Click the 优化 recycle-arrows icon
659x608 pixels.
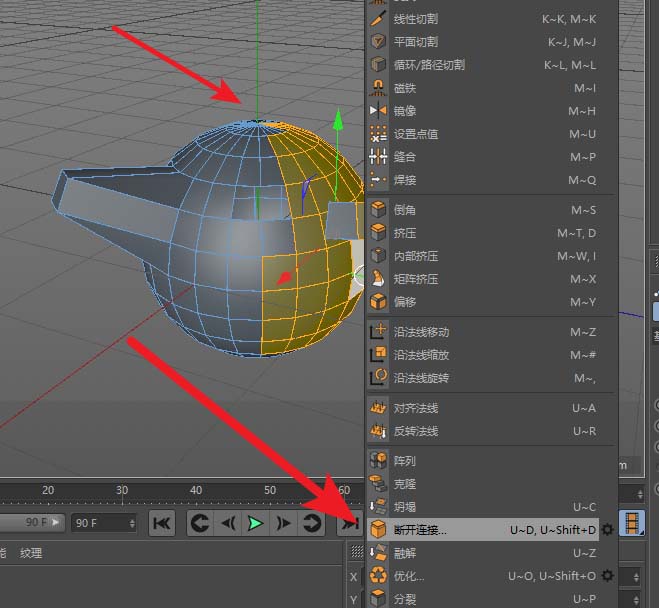(x=378, y=576)
